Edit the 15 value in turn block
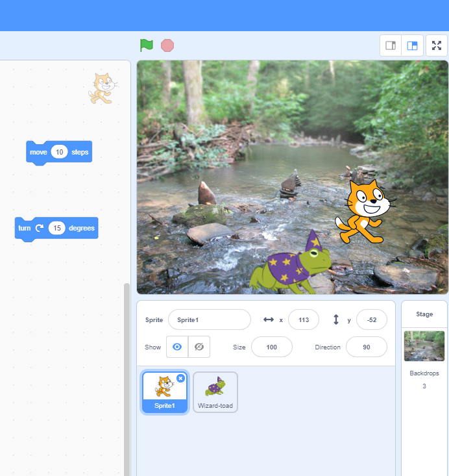The height and width of the screenshot is (476, 449). 56,228
